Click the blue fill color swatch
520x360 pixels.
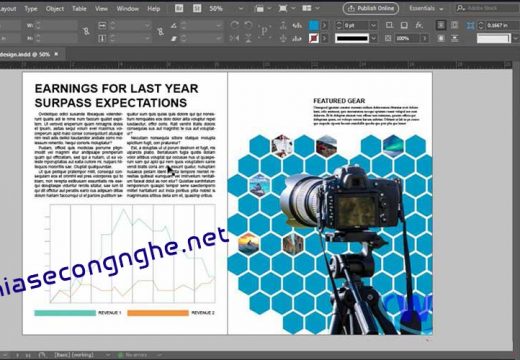click(x=314, y=25)
